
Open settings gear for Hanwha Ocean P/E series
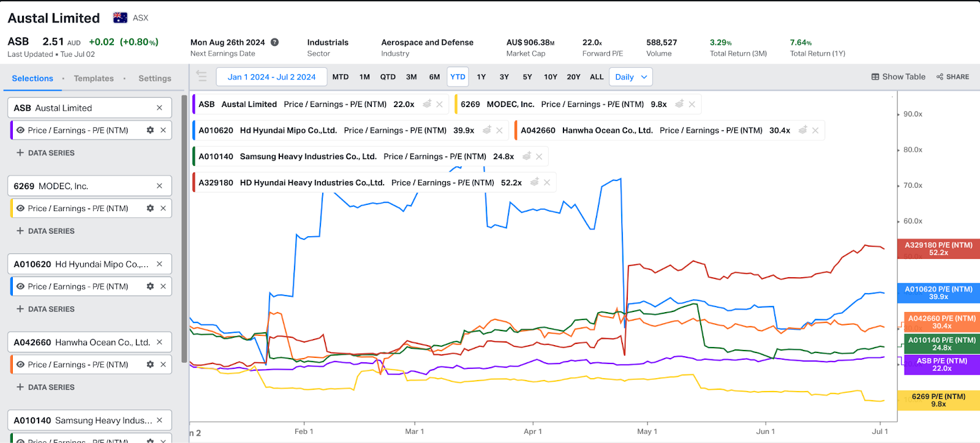pyautogui.click(x=150, y=365)
